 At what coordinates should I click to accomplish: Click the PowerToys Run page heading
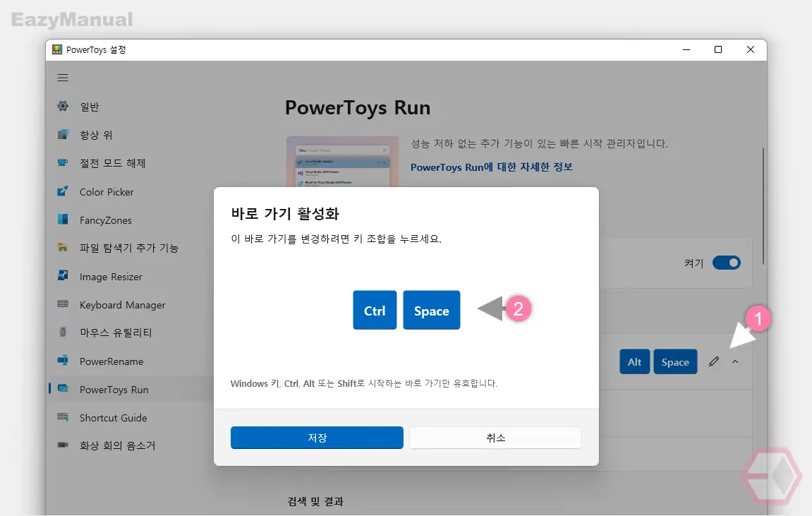(x=358, y=108)
